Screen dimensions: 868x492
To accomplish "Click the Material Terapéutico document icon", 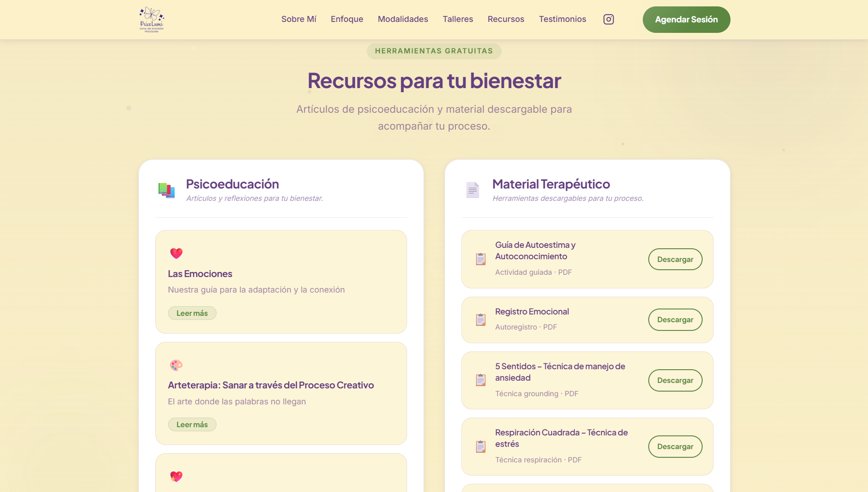I will [x=473, y=190].
